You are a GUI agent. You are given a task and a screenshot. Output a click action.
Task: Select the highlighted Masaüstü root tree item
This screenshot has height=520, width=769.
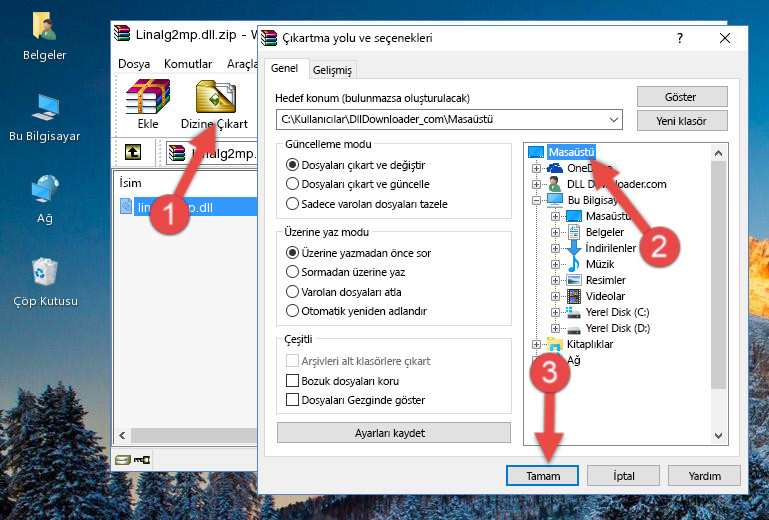pos(571,152)
